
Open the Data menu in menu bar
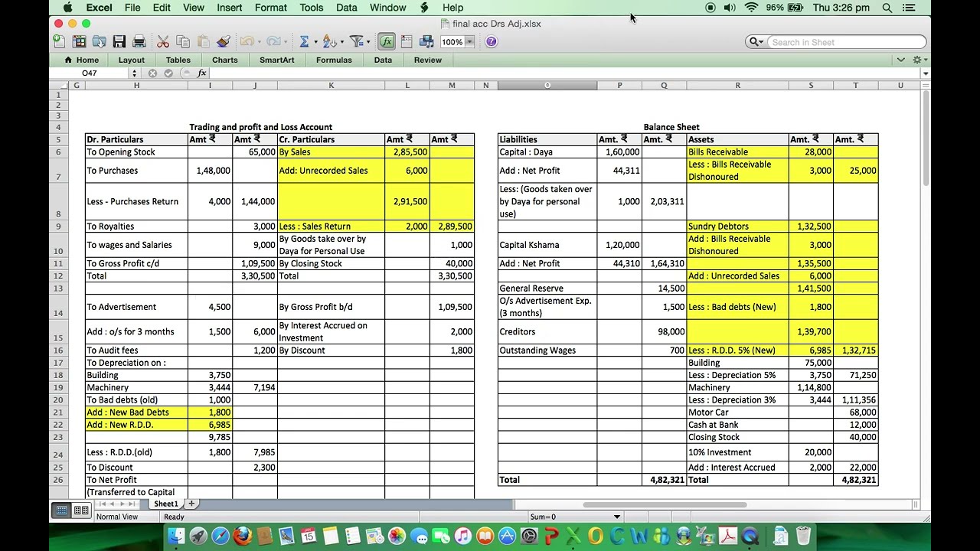[x=347, y=8]
